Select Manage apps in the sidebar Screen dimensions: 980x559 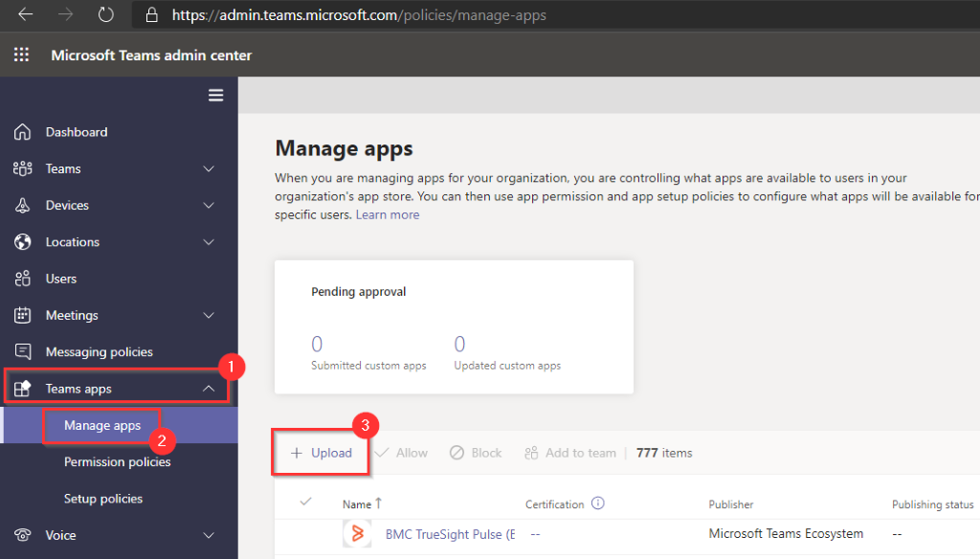(102, 425)
